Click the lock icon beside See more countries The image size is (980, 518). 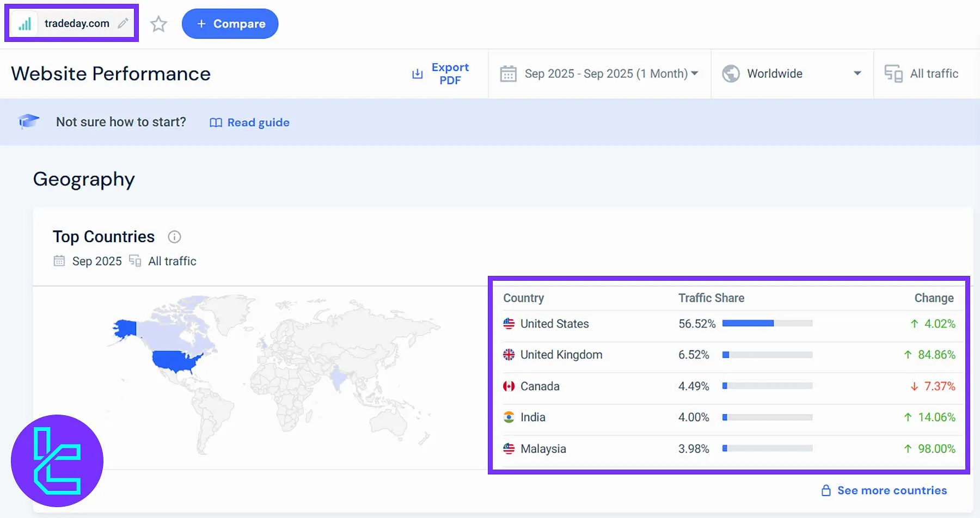point(825,490)
